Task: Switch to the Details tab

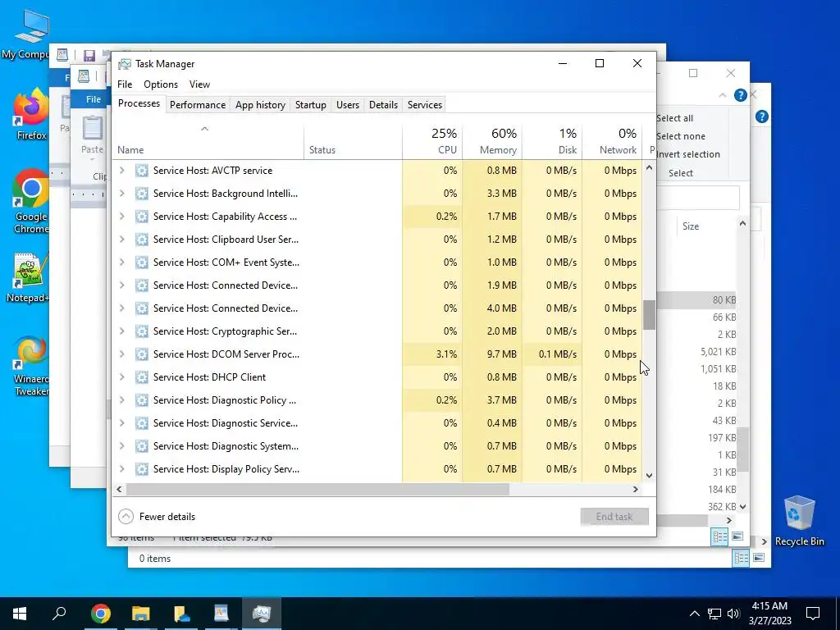Action: [x=384, y=104]
